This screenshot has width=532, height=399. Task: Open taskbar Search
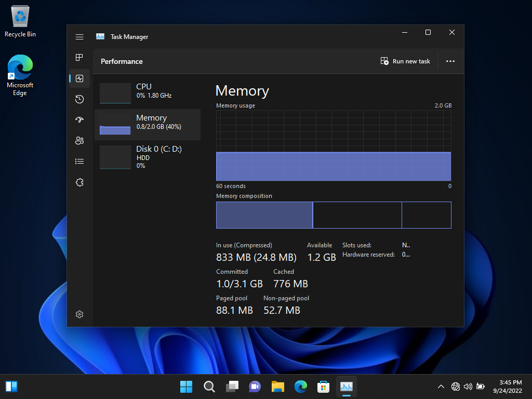click(209, 387)
